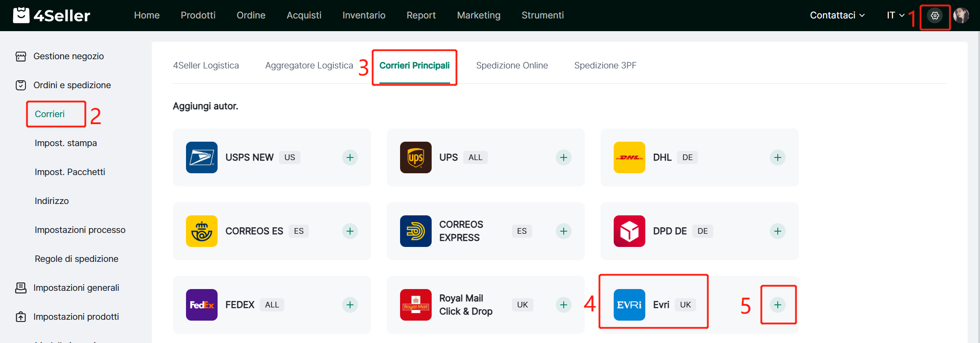Switch to Spedizione 3PF tab
Image resolution: width=980 pixels, height=343 pixels.
coord(605,65)
